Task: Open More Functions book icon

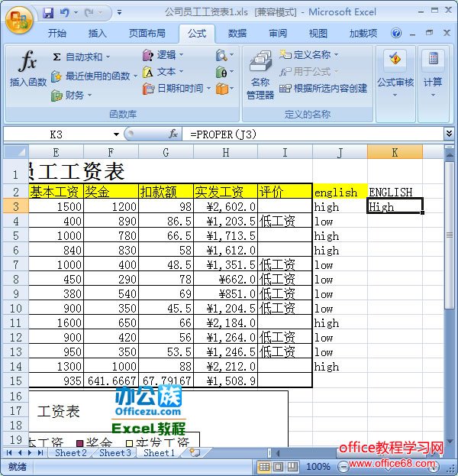Action: pyautogui.click(x=224, y=89)
